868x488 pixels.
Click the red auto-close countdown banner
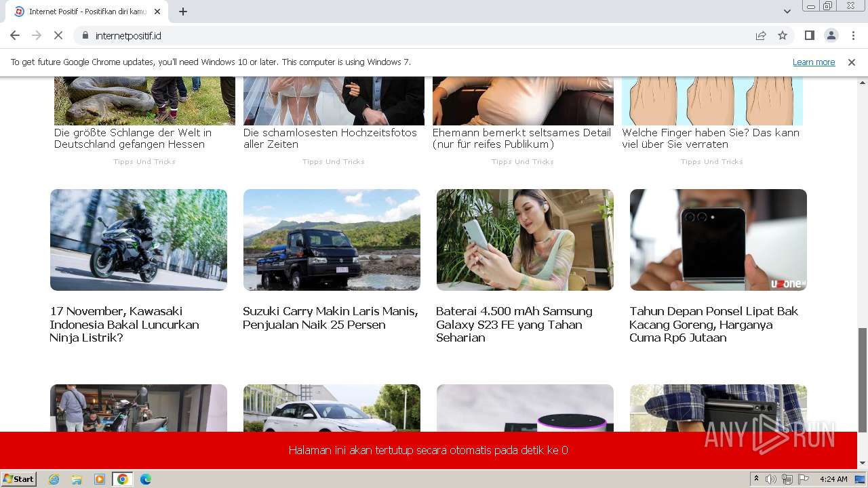[429, 450]
